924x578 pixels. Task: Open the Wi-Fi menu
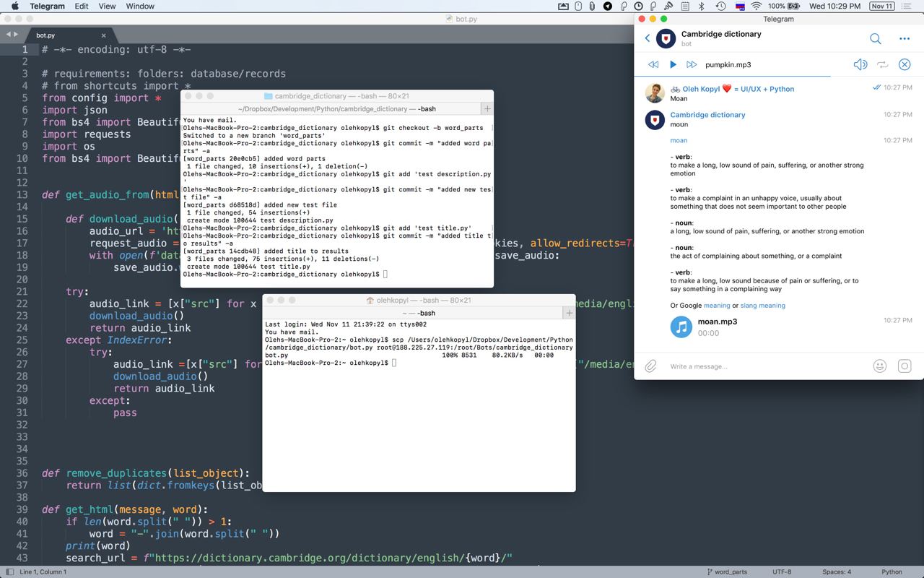[x=757, y=7]
